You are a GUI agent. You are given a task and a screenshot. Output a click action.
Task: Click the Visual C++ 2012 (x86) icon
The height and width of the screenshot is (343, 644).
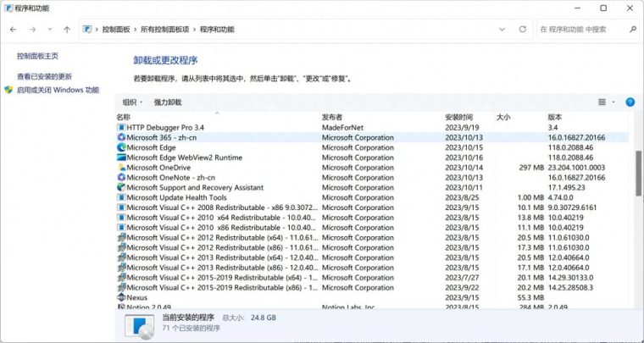pos(121,247)
